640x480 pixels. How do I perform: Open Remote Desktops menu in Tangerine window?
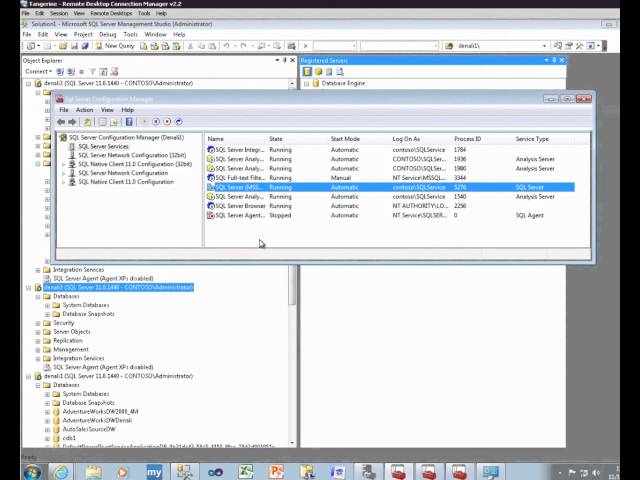pyautogui.click(x=111, y=13)
